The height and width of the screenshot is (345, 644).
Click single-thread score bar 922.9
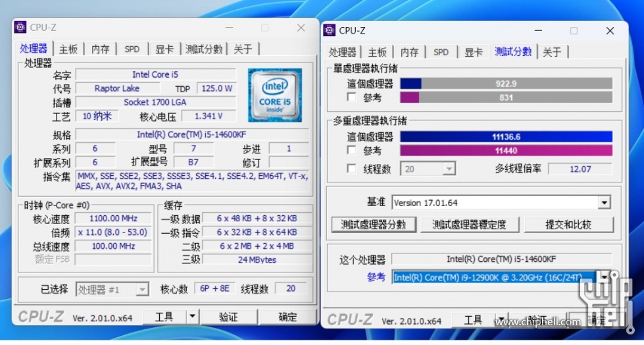[506, 84]
